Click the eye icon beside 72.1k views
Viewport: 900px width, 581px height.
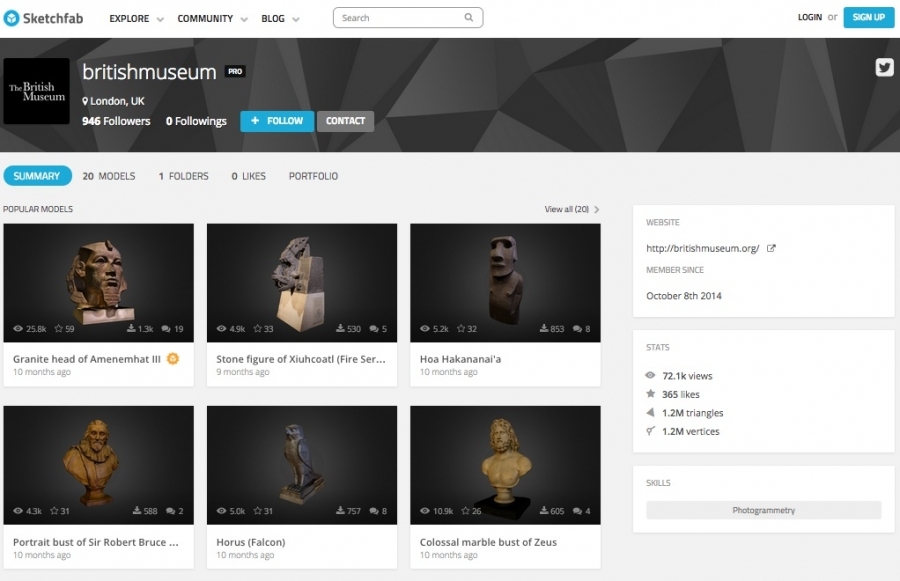click(650, 375)
